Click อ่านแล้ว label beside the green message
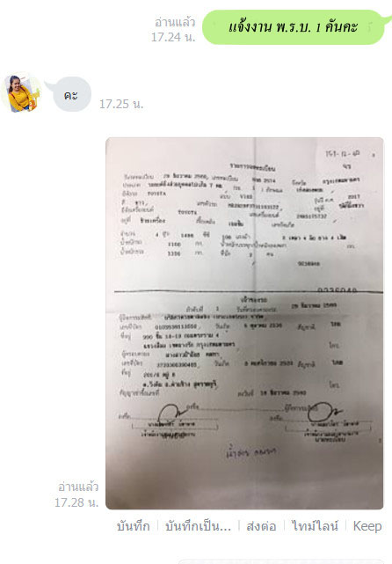Screen dimensions: 392x564 [175, 22]
